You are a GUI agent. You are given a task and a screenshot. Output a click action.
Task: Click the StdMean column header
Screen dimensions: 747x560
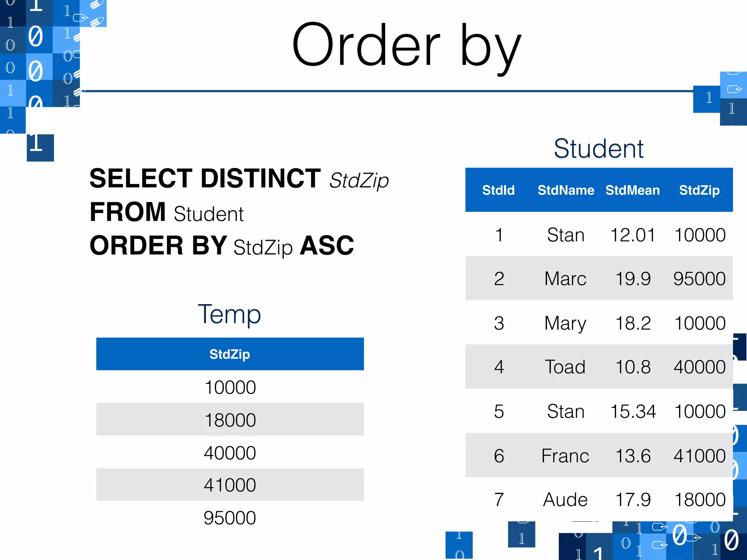[632, 190]
